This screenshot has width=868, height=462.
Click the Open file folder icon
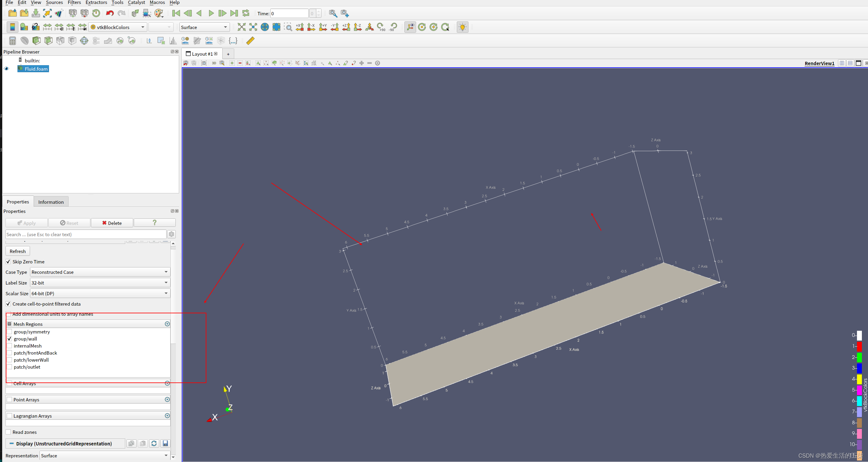pyautogui.click(x=13, y=13)
